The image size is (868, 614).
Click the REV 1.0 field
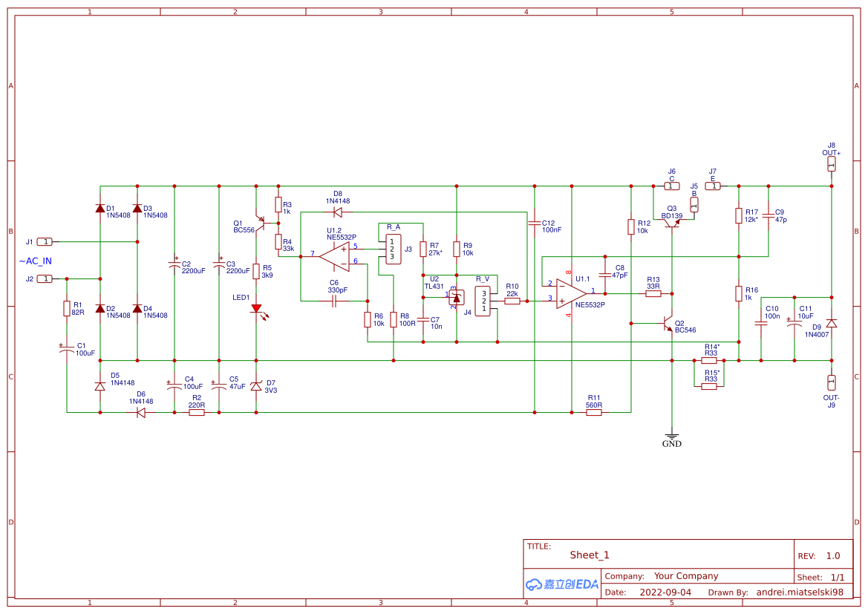click(x=832, y=555)
